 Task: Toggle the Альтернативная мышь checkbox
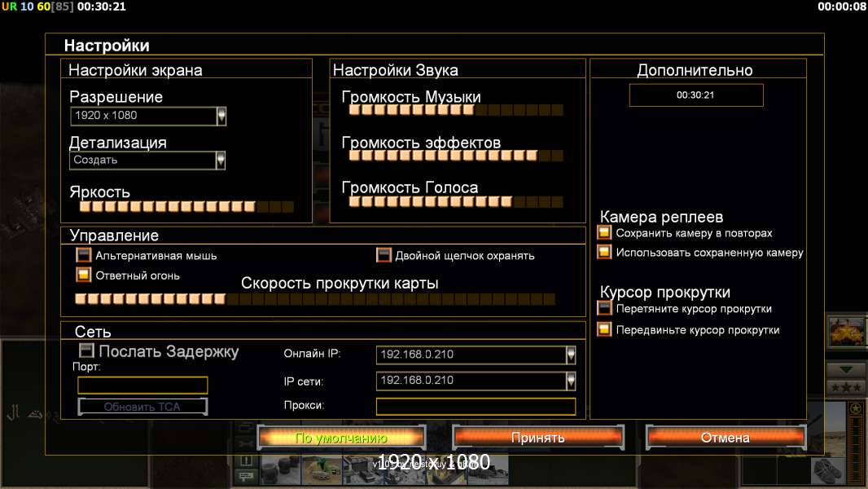[83, 255]
